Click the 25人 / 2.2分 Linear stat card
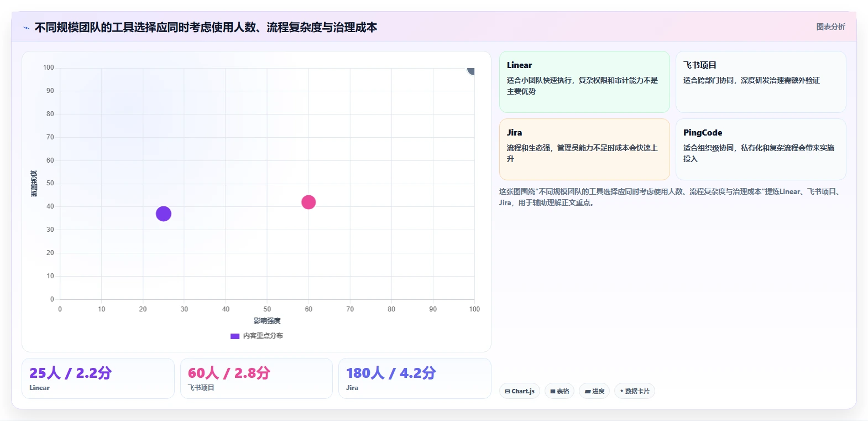This screenshot has height=421, width=868. click(98, 378)
